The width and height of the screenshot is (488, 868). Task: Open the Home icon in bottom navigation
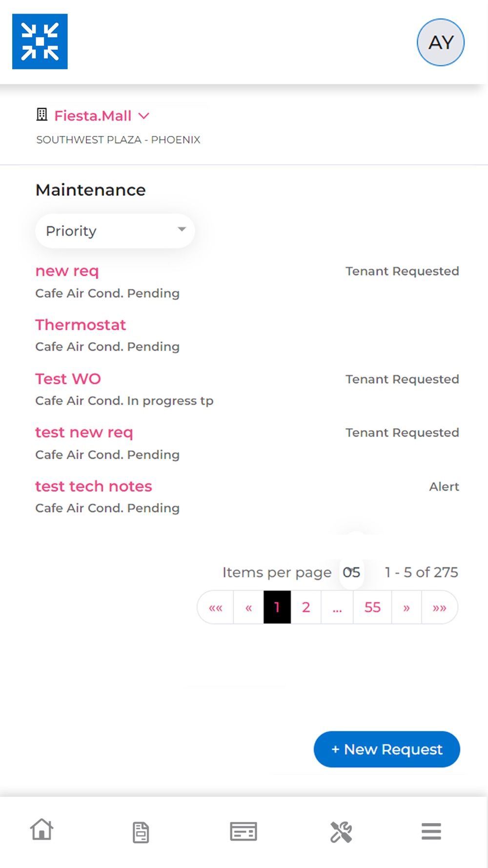[x=41, y=830]
